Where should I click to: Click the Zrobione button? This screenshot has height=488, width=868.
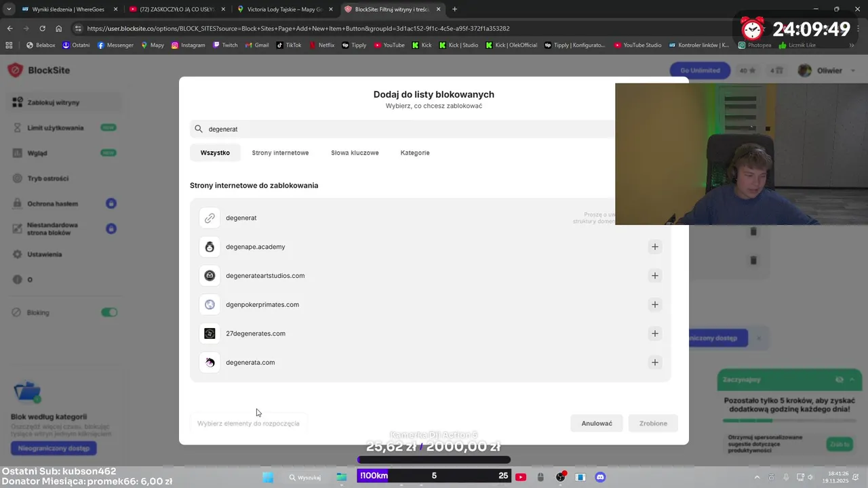[x=653, y=424]
